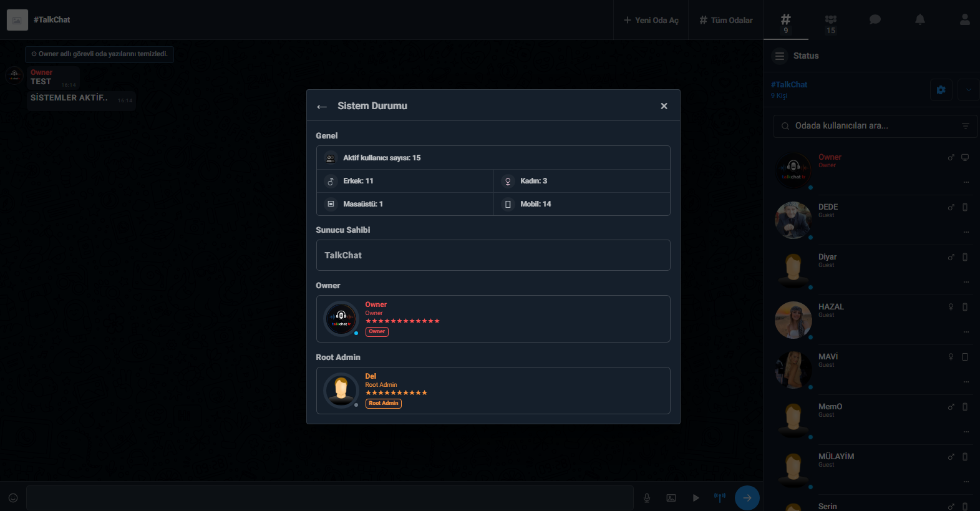Click the tablet device icon beside MAVİ
980x511 pixels.
tap(965, 357)
